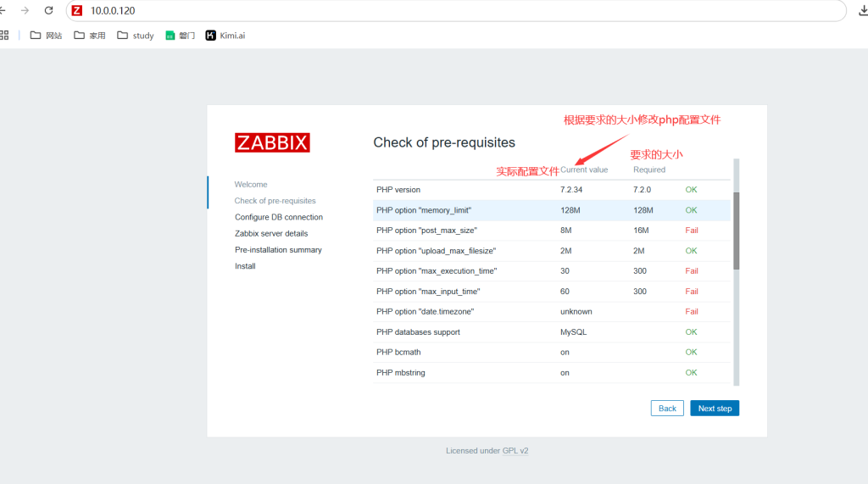Image resolution: width=868 pixels, height=484 pixels.
Task: Open the apps grid icon in bookmarks bar
Action: [4, 36]
